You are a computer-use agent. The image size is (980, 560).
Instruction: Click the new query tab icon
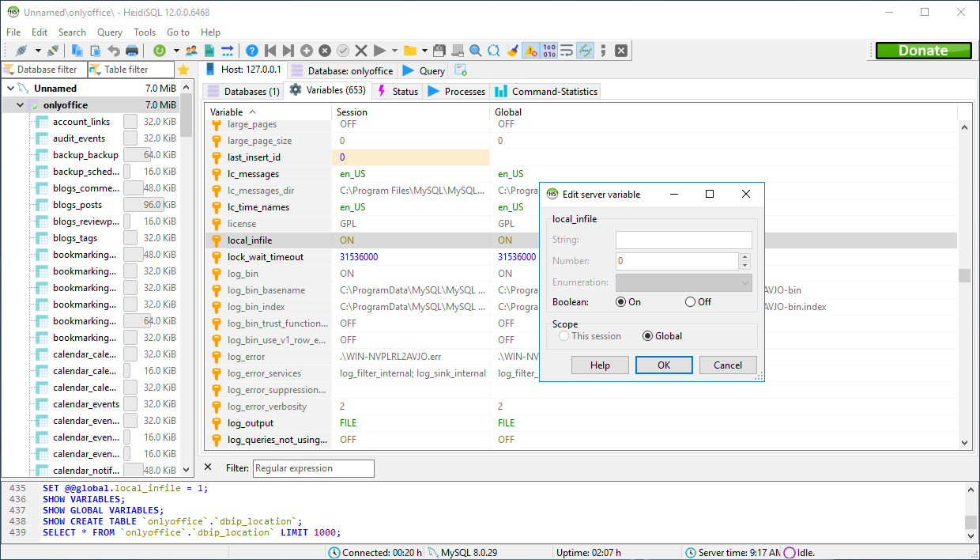point(461,70)
